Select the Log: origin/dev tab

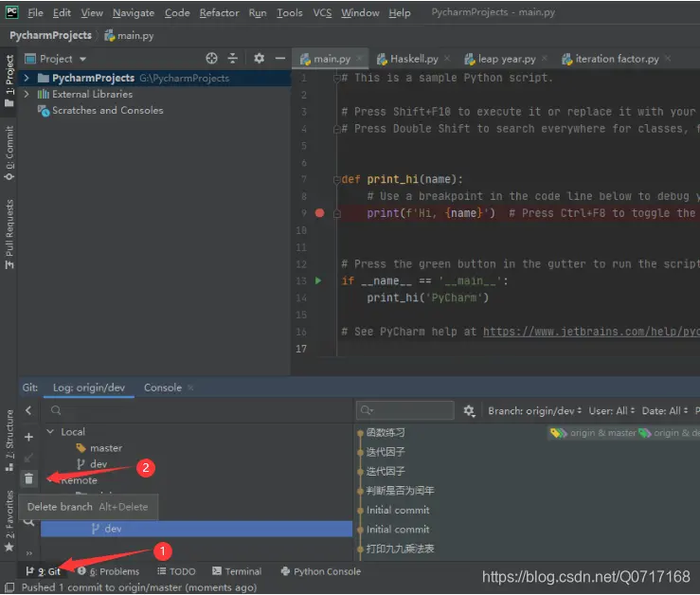(89, 388)
